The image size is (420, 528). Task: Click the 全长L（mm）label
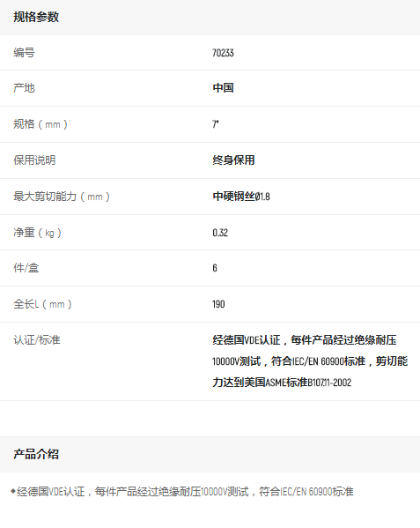42,304
